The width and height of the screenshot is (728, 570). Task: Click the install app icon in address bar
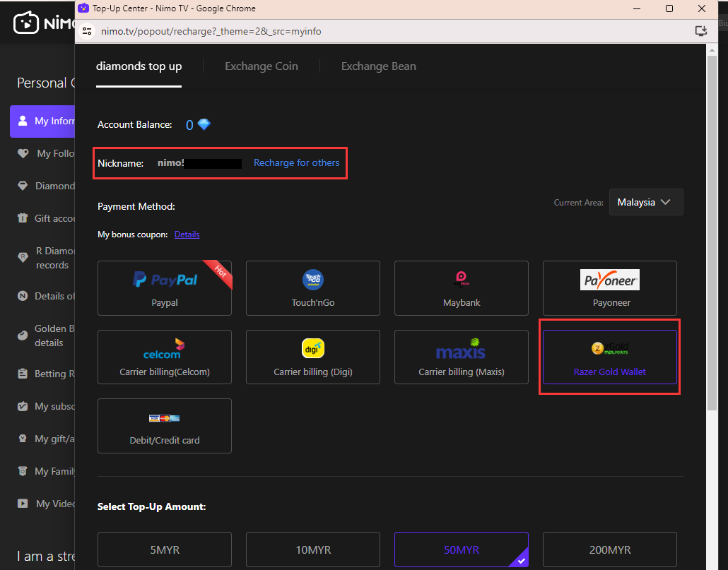pyautogui.click(x=700, y=31)
